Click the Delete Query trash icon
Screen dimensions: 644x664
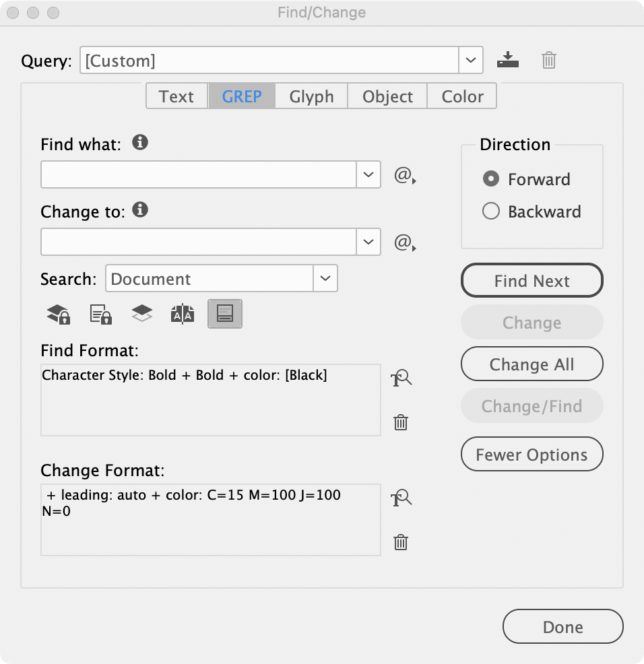click(x=549, y=61)
